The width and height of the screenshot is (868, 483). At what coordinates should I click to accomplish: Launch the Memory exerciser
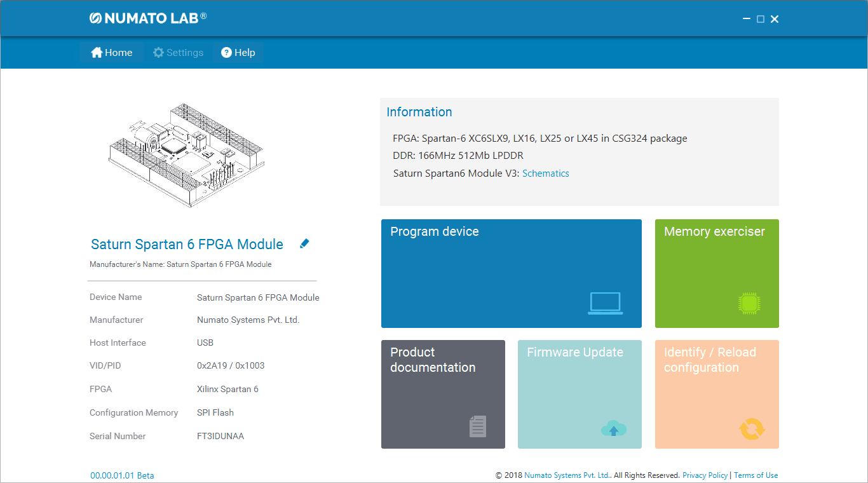click(717, 273)
